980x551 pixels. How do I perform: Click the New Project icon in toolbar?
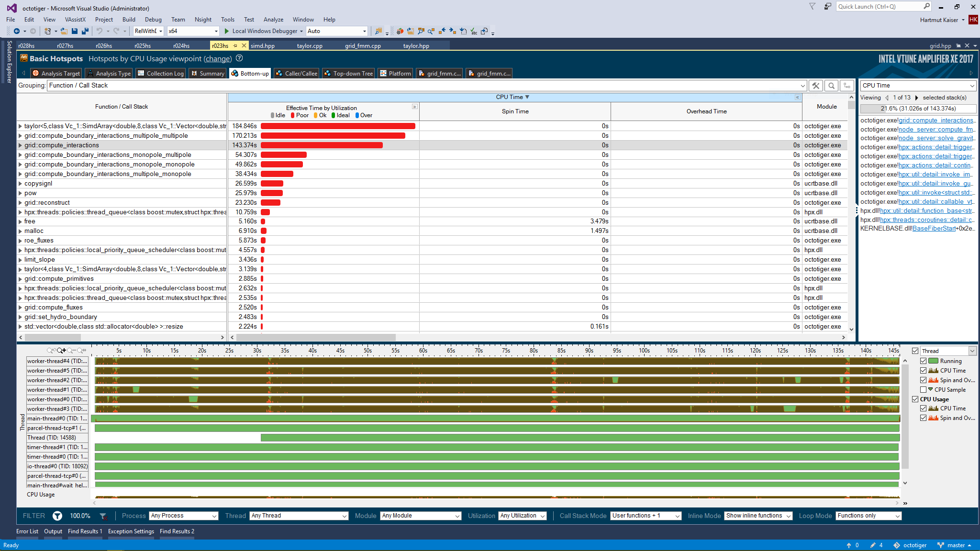coord(48,31)
